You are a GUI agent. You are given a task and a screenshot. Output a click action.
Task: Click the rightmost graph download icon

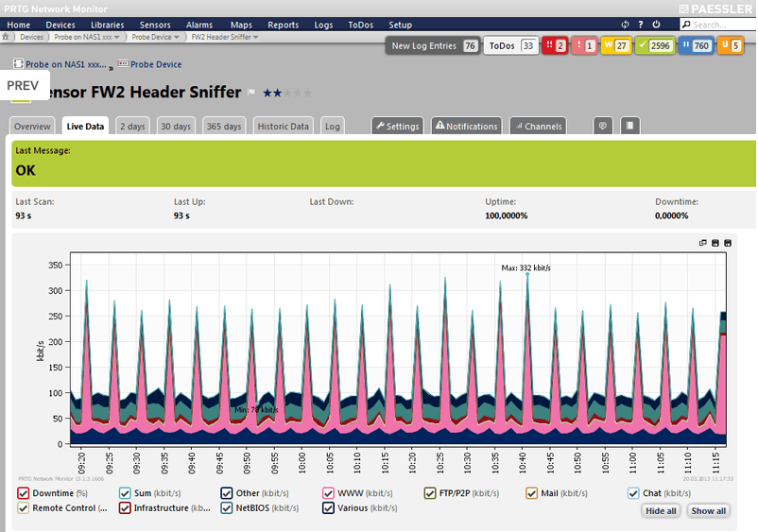pyautogui.click(x=728, y=243)
